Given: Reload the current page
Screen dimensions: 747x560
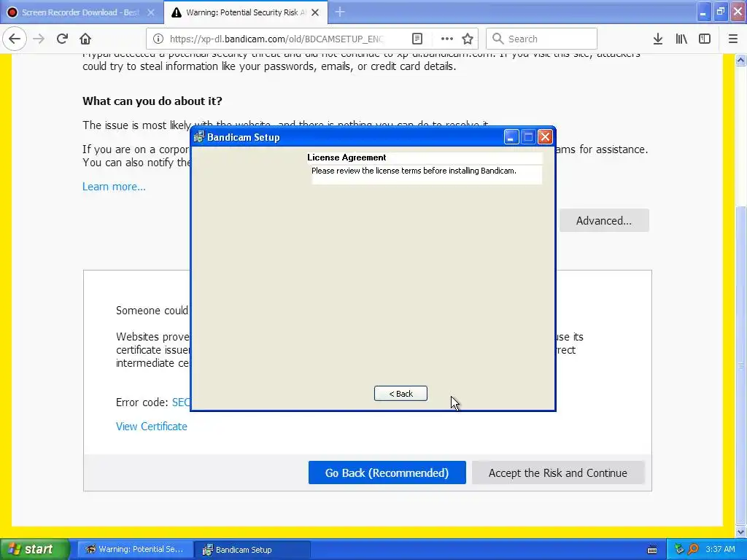Looking at the screenshot, I should click(62, 39).
